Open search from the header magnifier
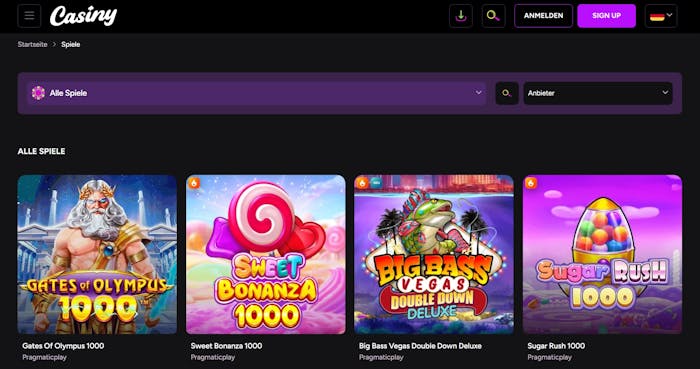Image resolution: width=700 pixels, height=369 pixels. point(493,16)
